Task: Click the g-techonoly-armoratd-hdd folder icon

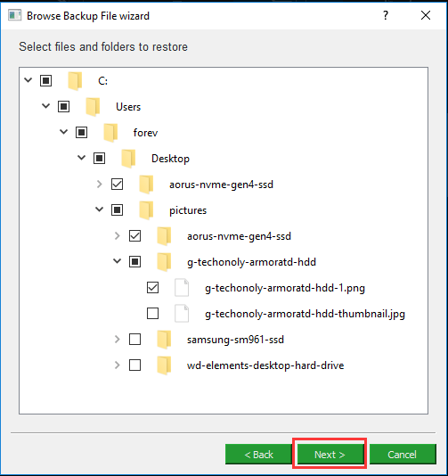Action: click(x=164, y=262)
